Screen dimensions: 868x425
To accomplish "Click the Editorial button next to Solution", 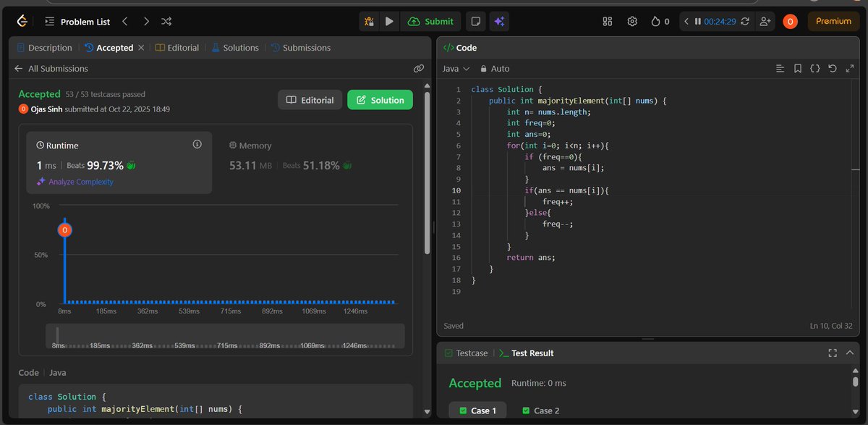I will [310, 100].
